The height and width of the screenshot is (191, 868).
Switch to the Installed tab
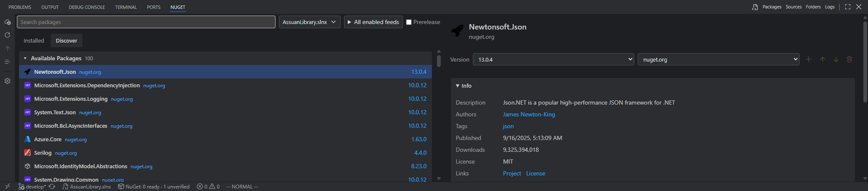[x=34, y=40]
